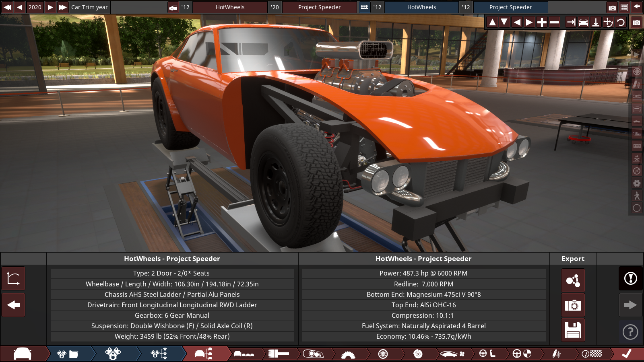Rotate the camera left with the left triangle
The height and width of the screenshot is (362, 644).
(x=517, y=22)
